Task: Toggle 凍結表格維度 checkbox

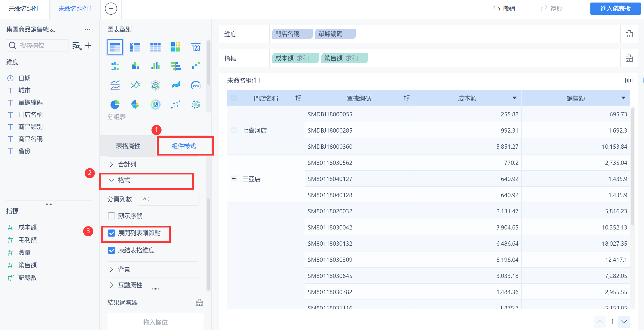Action: click(112, 250)
